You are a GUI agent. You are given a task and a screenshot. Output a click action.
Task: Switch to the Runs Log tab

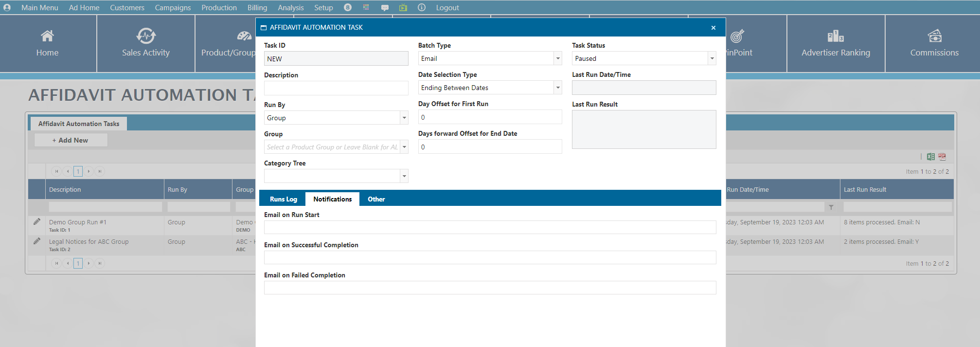pyautogui.click(x=283, y=199)
